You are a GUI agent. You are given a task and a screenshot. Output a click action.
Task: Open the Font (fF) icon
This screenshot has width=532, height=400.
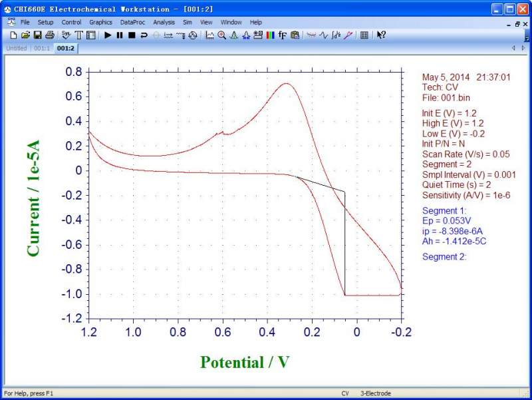282,35
